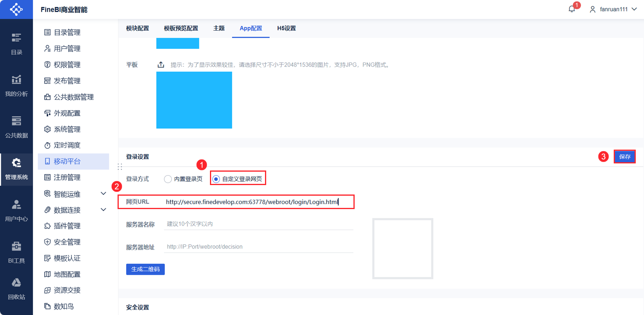644x315 pixels.
Task: Select the 自定义登录网页 radio button
Action: (216, 179)
